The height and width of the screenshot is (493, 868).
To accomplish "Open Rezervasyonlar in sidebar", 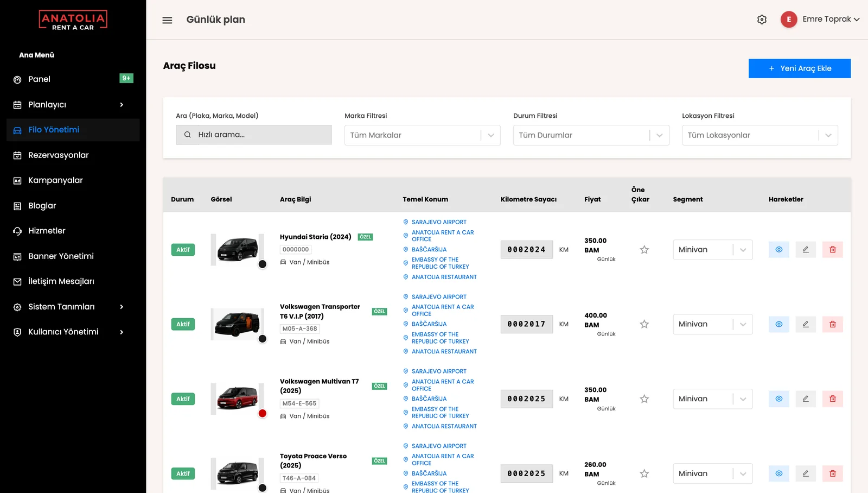I will pyautogui.click(x=73, y=155).
